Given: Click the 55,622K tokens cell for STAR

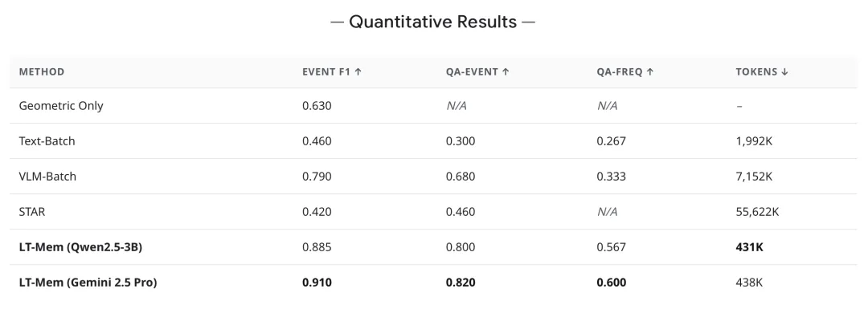Looking at the screenshot, I should [757, 212].
